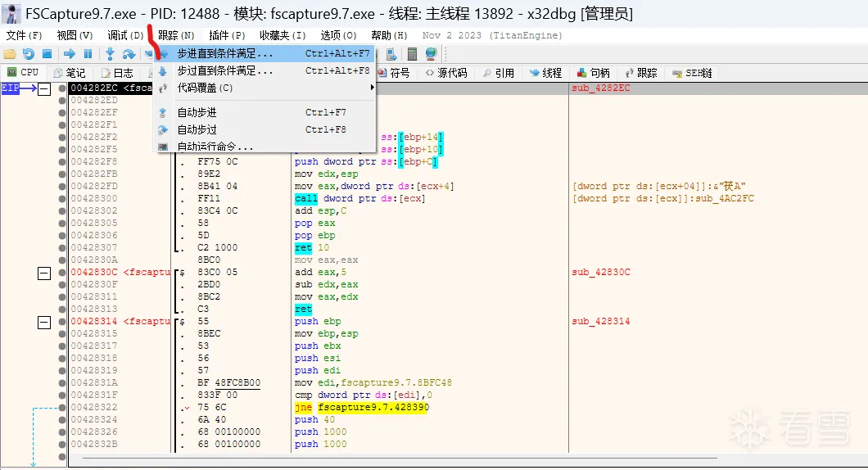This screenshot has width=868, height=470.
Task: Toggle breakpoint at address 00428322
Action: tap(62, 407)
